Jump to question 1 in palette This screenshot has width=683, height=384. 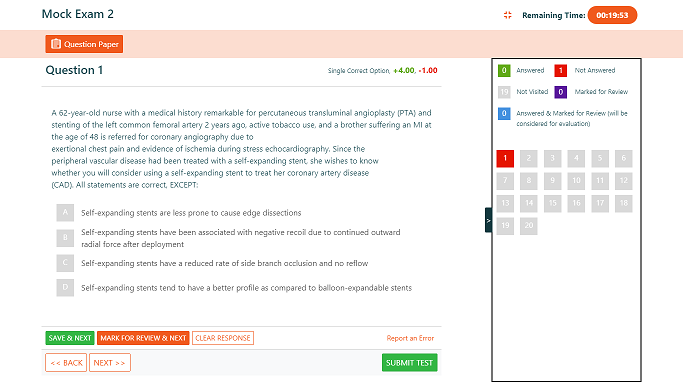click(505, 158)
